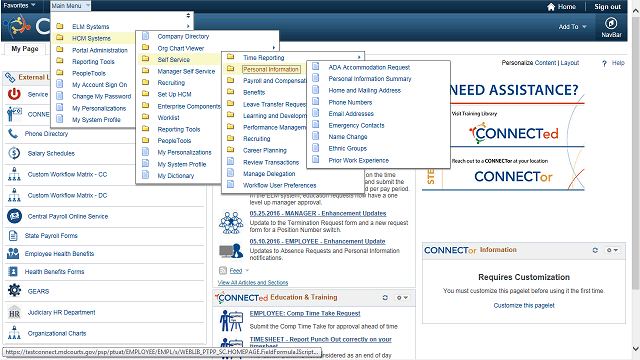640x360 pixels.
Task: Refresh the Education & Training pagelet
Action: pyautogui.click(x=385, y=298)
